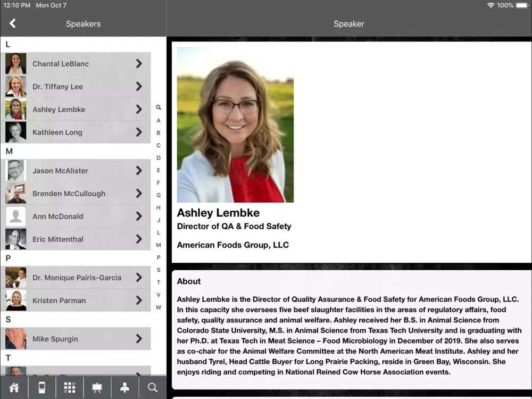The width and height of the screenshot is (532, 399).
Task: Open chevron for Ann McDonald
Action: [139, 216]
